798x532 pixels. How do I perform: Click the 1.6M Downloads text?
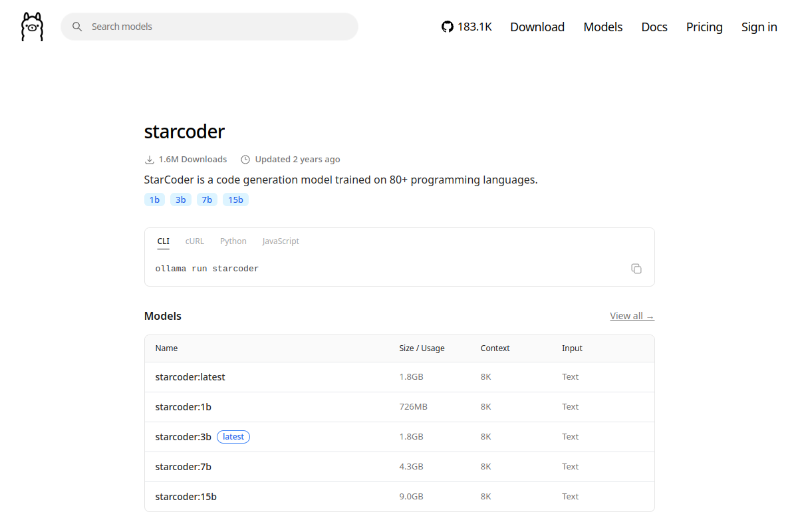click(x=193, y=160)
